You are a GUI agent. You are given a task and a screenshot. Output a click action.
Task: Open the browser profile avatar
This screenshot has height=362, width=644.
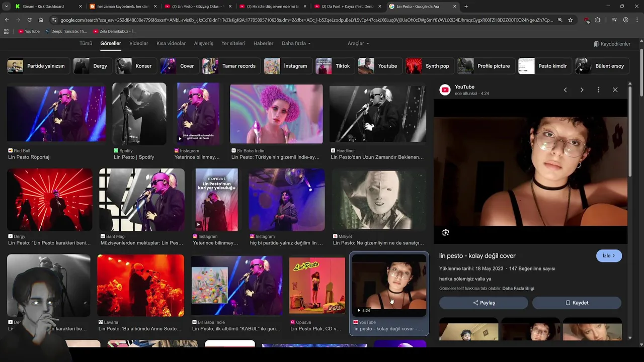click(625, 20)
